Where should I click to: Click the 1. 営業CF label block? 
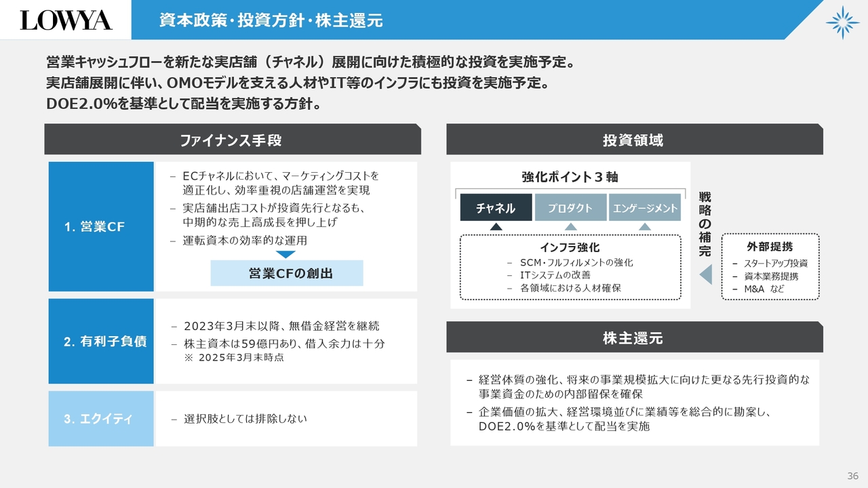coord(101,226)
